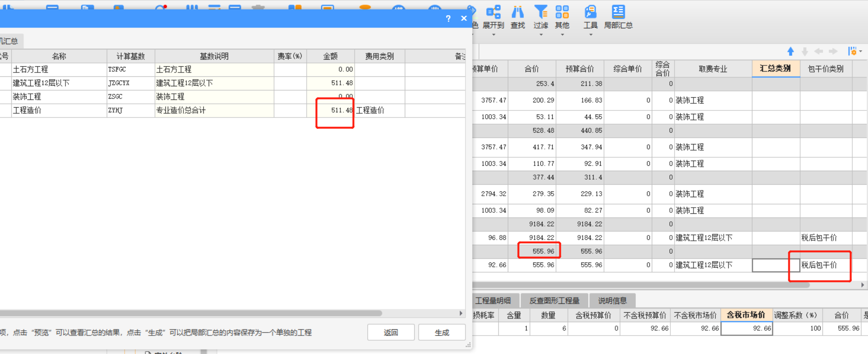Click the TSFGC code cell
The image size is (868, 354).
(x=131, y=69)
